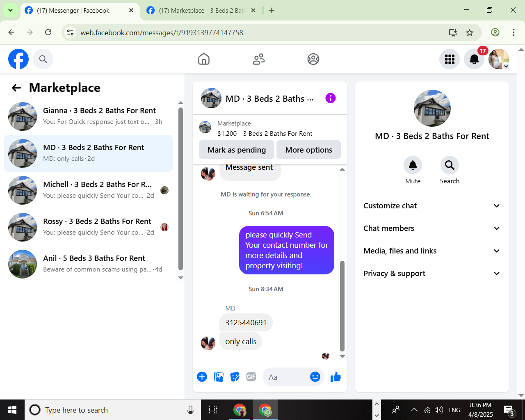Viewport: 525px width, 420px height.
Task: Open Task View on the taskbar
Action: (213, 410)
